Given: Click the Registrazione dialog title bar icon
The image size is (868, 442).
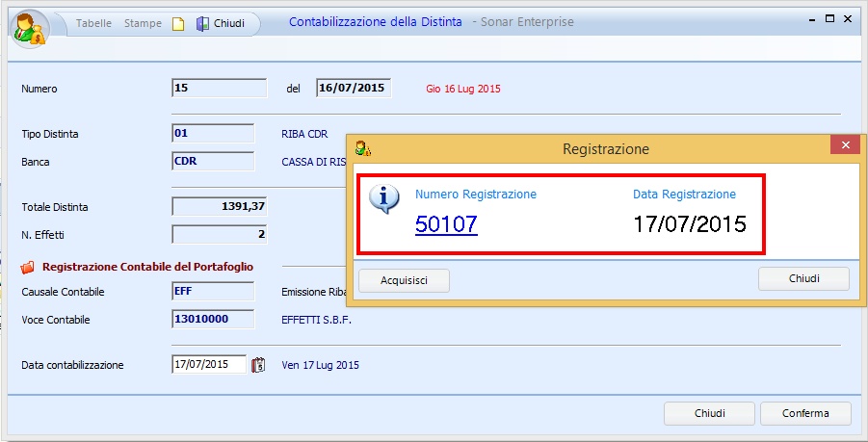Looking at the screenshot, I should pyautogui.click(x=362, y=148).
